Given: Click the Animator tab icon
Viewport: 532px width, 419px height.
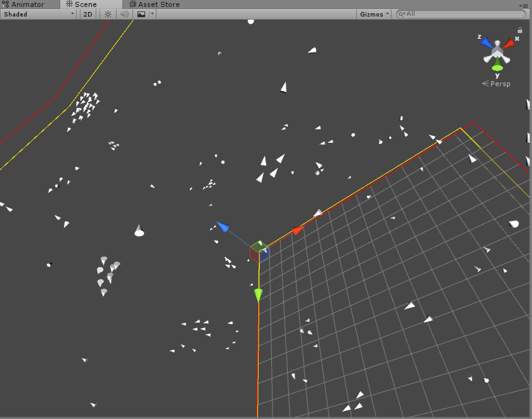Looking at the screenshot, I should tap(5, 4).
